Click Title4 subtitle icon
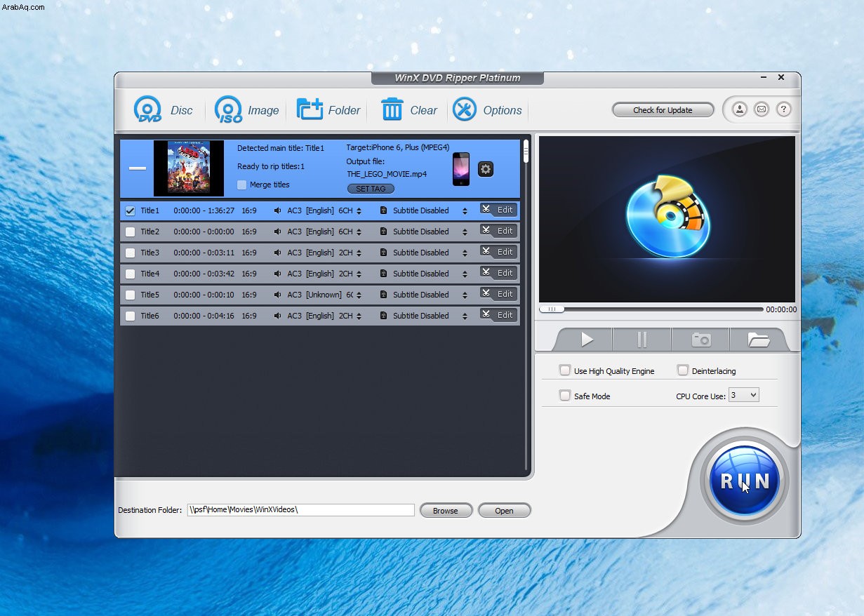 coord(383,274)
